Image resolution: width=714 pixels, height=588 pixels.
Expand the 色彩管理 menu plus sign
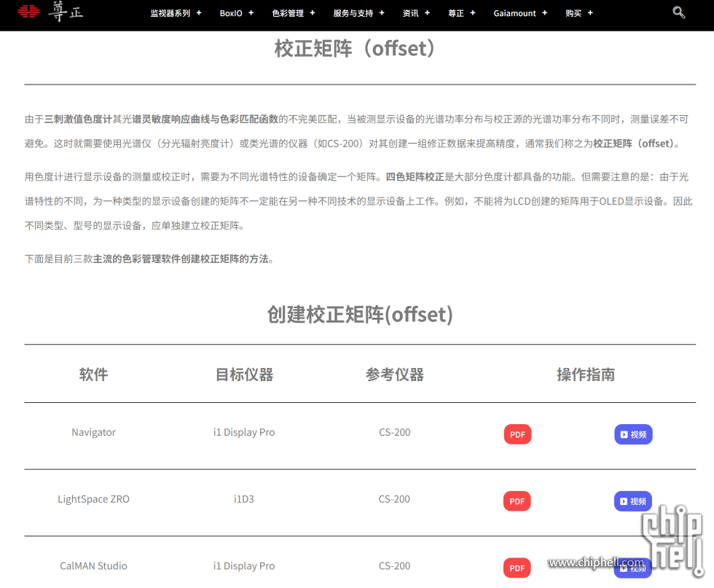tap(313, 13)
